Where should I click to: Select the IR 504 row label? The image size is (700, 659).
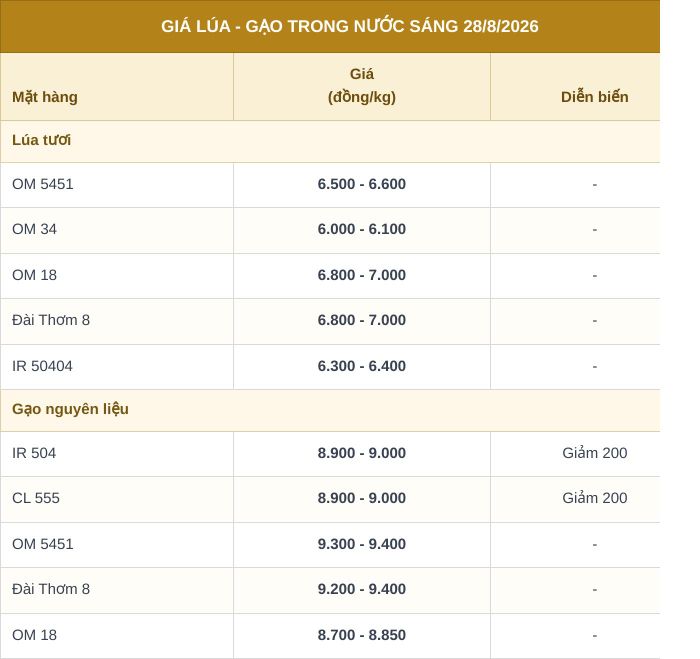pyautogui.click(x=34, y=453)
